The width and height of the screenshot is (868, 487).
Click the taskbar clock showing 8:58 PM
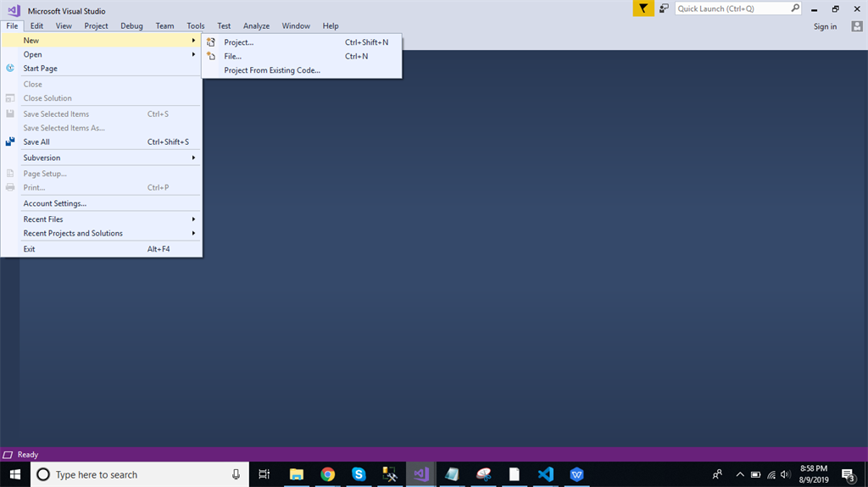point(814,474)
